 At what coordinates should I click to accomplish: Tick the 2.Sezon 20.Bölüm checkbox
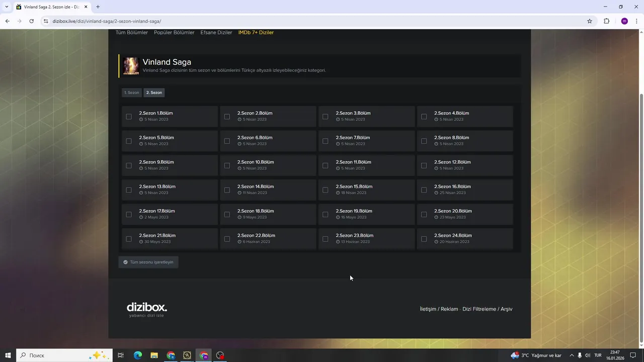424,214
